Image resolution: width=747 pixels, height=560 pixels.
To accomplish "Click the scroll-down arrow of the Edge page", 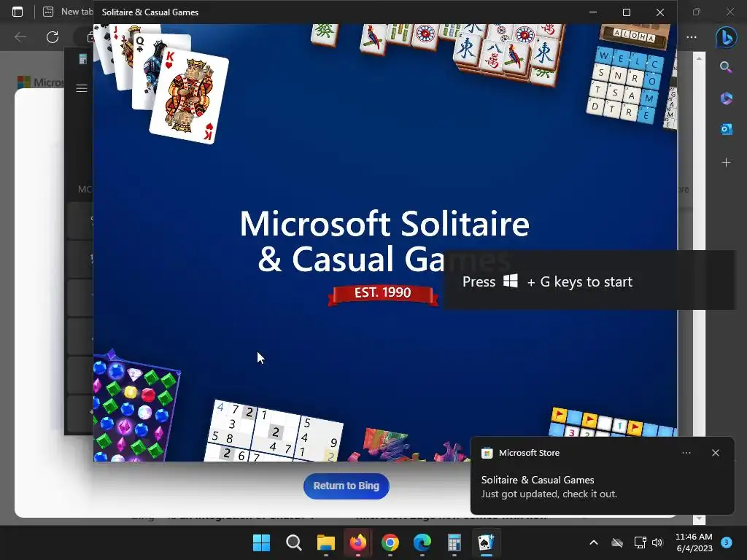I will (699, 518).
